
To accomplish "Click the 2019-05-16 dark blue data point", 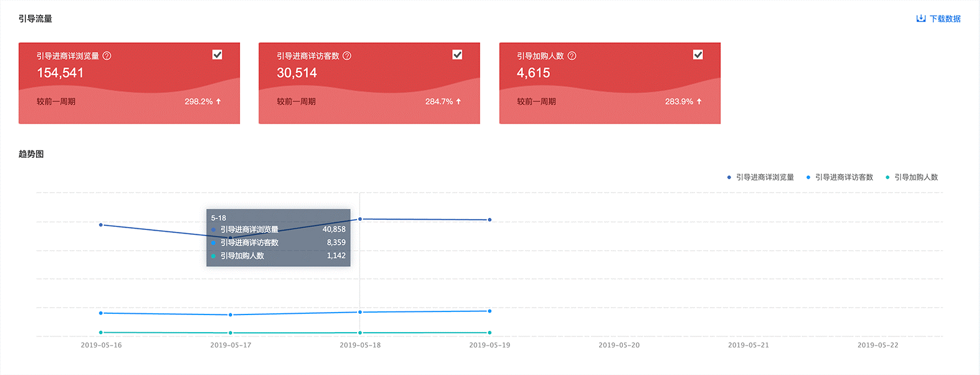I will [101, 225].
